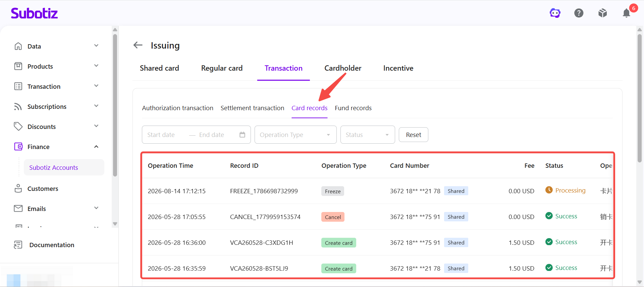Click the Reset button
The image size is (644, 287).
pyautogui.click(x=414, y=135)
